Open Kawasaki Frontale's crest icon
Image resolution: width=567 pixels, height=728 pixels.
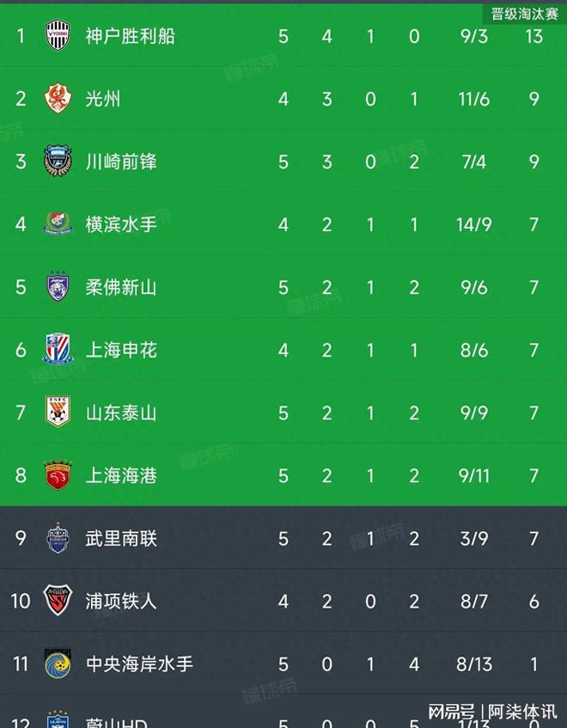58,161
